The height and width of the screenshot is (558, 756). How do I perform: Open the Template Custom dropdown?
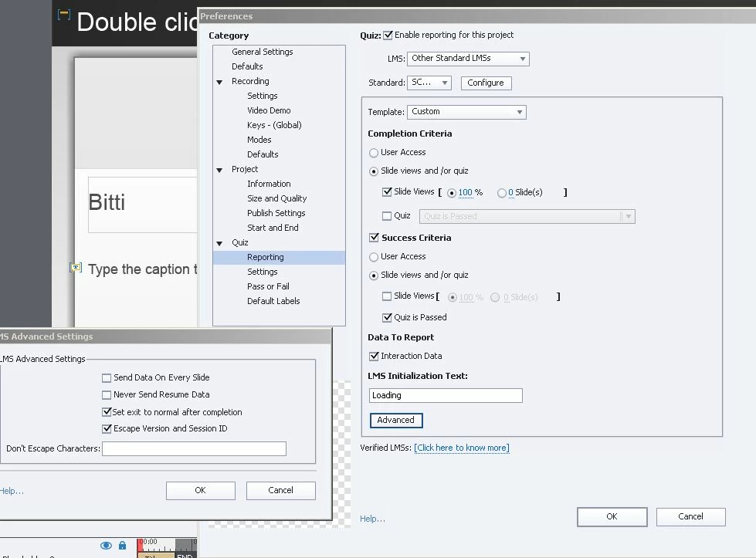click(x=466, y=112)
